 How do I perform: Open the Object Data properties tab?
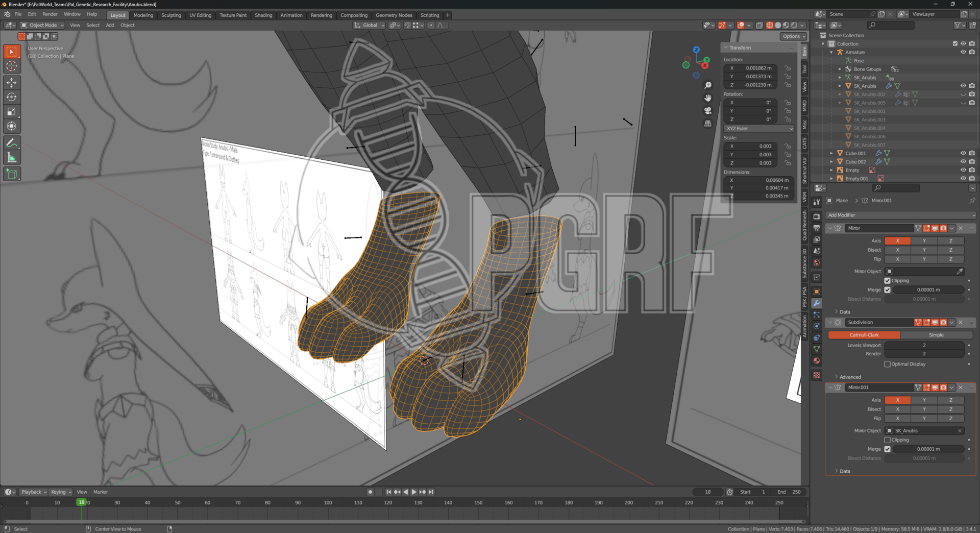point(817,349)
